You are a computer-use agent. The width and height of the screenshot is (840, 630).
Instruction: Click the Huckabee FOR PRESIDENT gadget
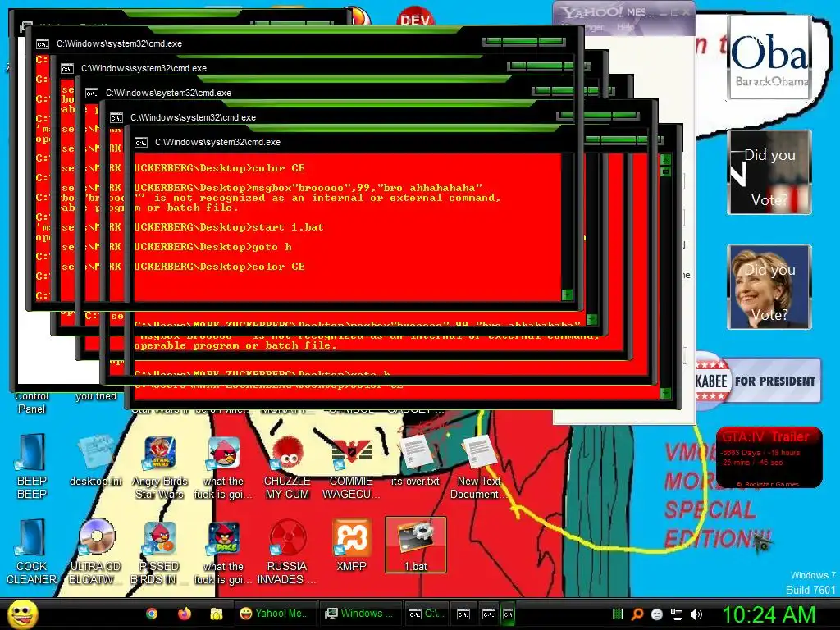(x=757, y=381)
